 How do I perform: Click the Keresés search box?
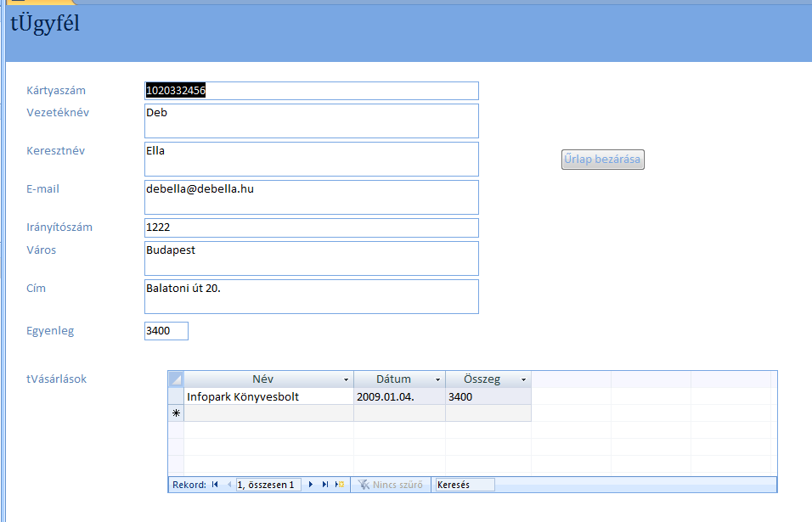point(465,485)
